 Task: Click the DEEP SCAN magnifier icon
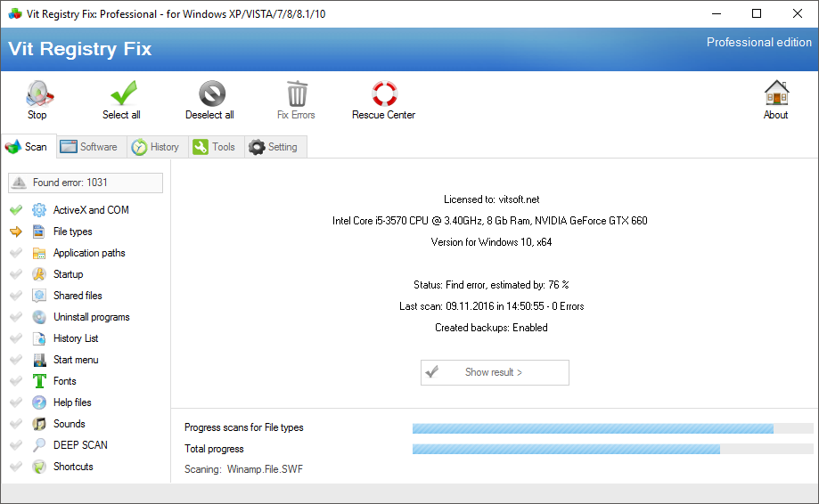click(x=39, y=445)
